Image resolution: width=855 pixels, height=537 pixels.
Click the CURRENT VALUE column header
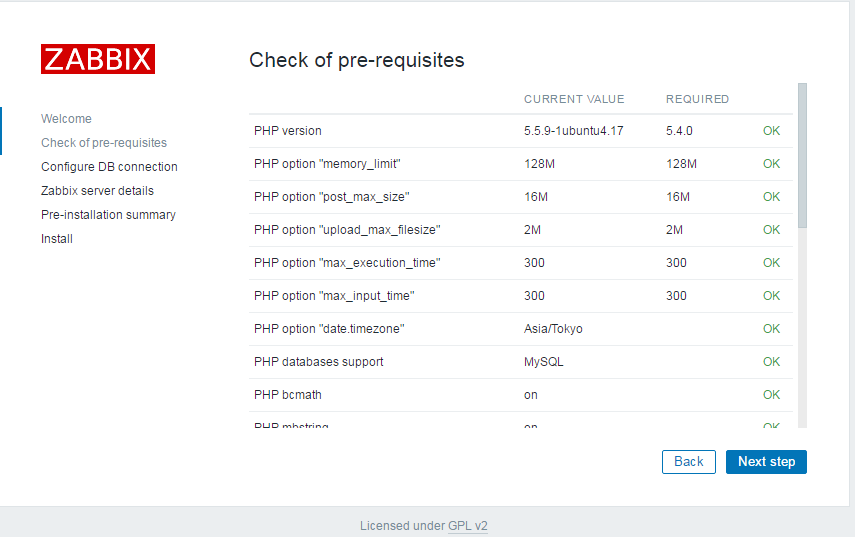[x=574, y=99]
